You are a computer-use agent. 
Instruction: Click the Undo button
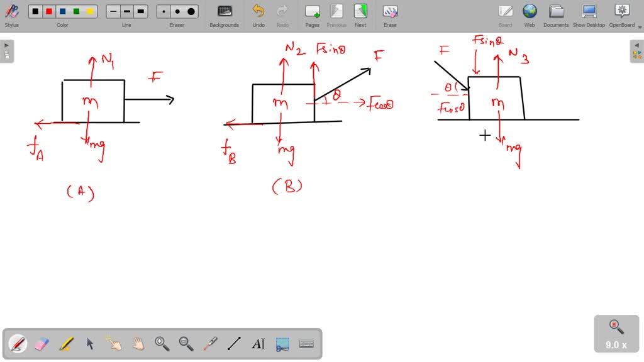tap(258, 15)
